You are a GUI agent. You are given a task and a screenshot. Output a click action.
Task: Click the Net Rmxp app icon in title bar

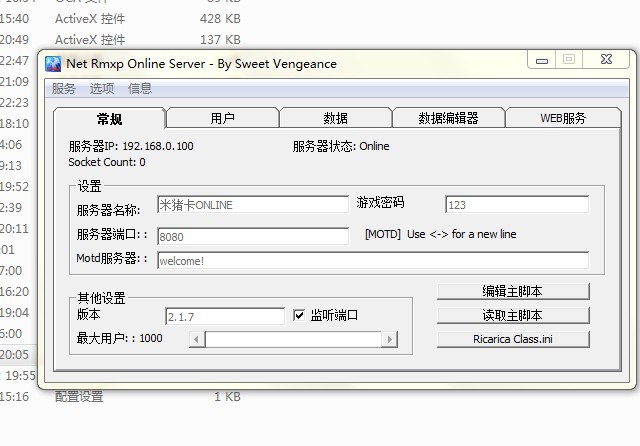click(x=53, y=64)
